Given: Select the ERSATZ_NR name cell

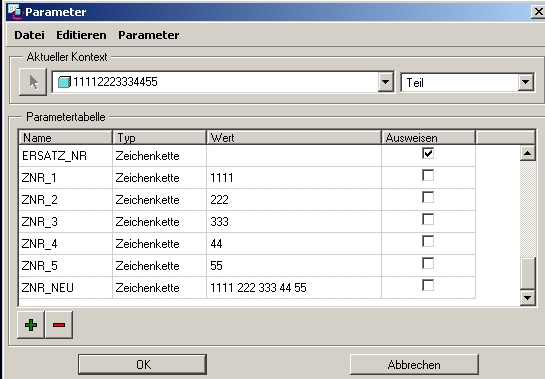Looking at the screenshot, I should point(66,156).
